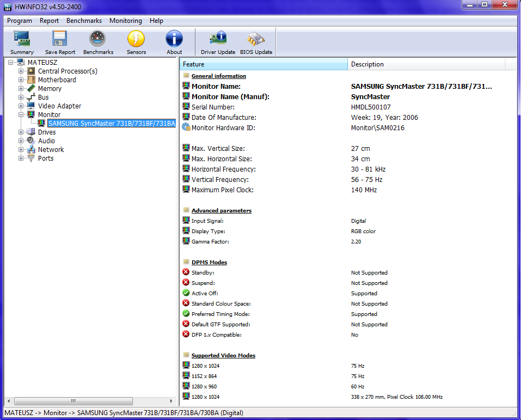Collapse the Monitor node
Screen dimensions: 521x420
21,114
